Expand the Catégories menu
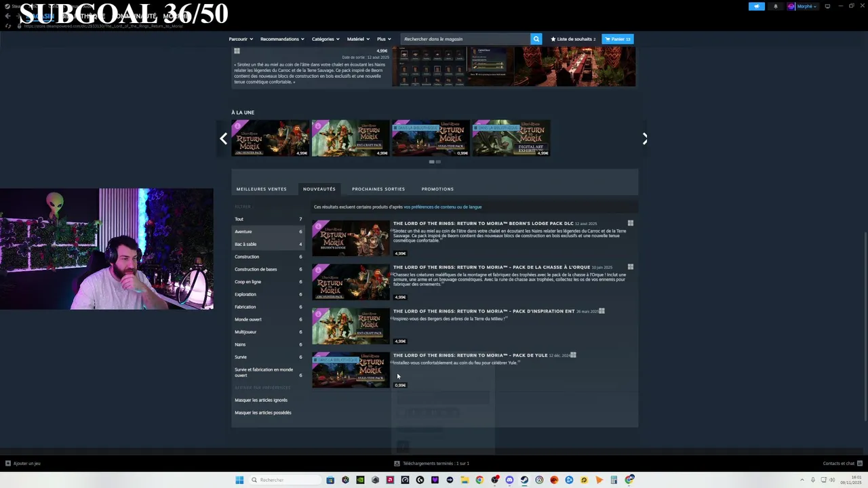868x488 pixels. coord(325,39)
